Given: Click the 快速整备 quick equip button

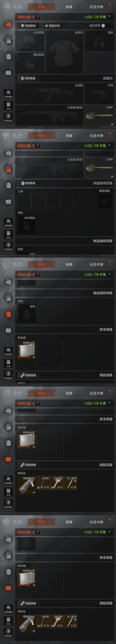Looking at the screenshot, I should coord(29,26).
